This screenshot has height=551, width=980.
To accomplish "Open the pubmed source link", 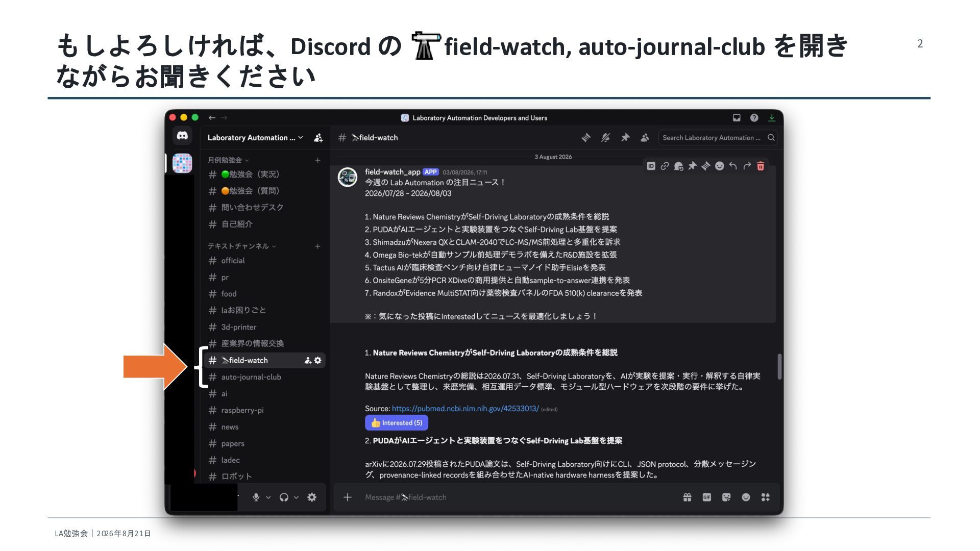I will (465, 409).
